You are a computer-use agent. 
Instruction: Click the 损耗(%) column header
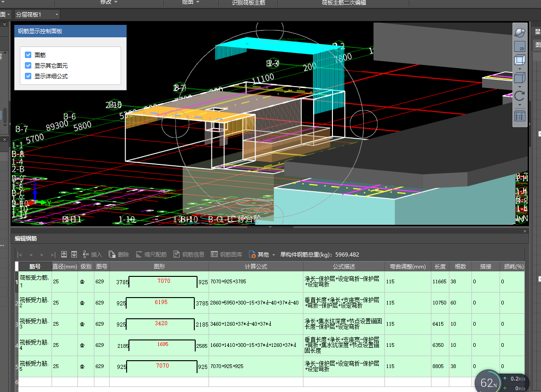pos(513,266)
